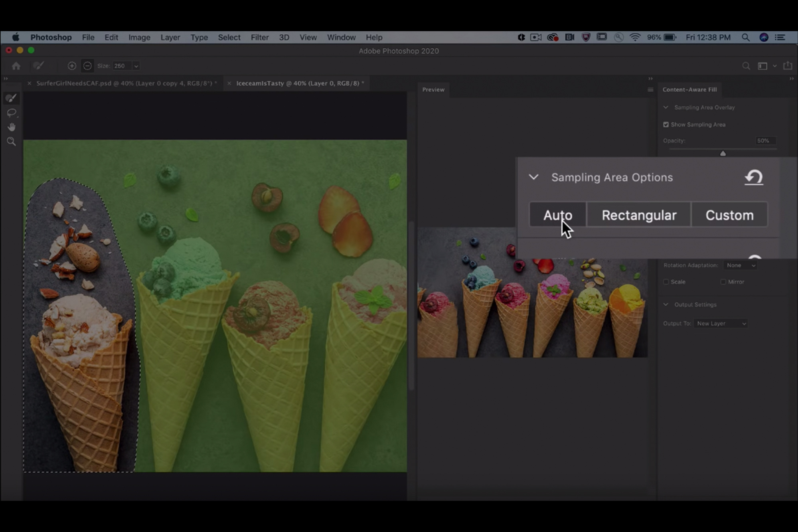The width and height of the screenshot is (798, 532).
Task: Open the Rotation Adaptation dropdown
Action: pos(741,265)
